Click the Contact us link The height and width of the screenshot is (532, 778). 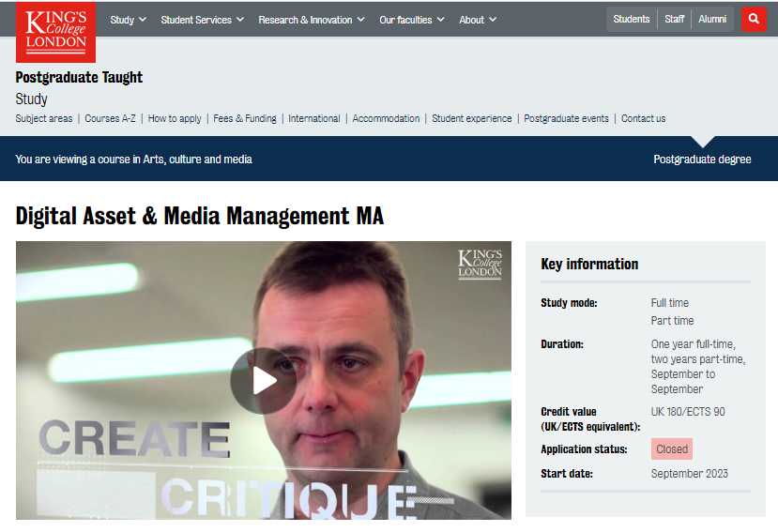click(643, 119)
